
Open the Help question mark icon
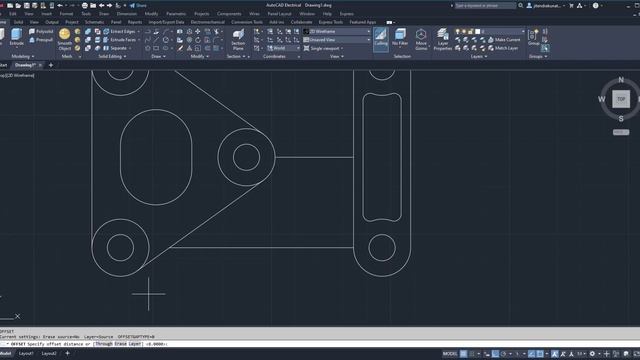pyautogui.click(x=596, y=5)
